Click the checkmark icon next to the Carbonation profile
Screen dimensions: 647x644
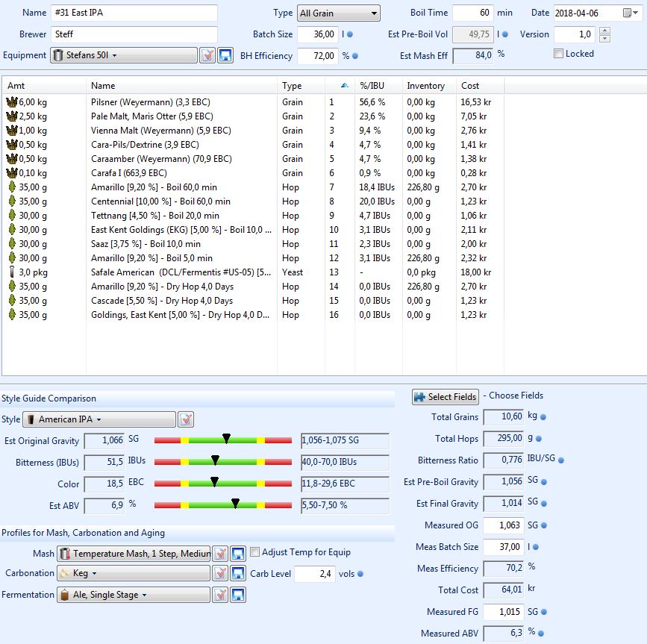221,572
